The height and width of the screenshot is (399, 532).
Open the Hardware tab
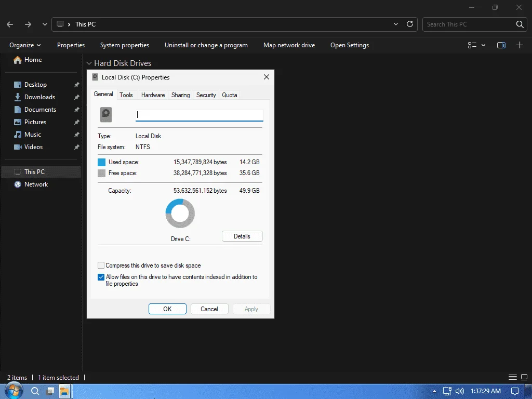coord(153,95)
